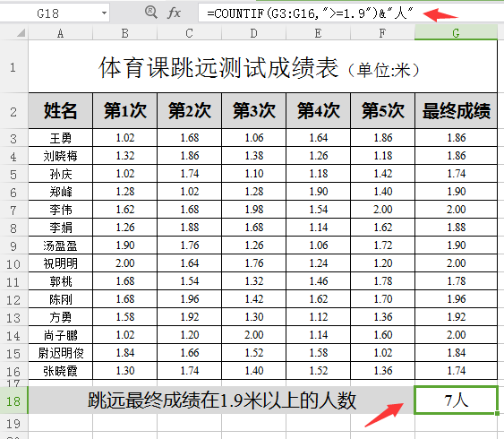Click 王勇's 第4次 score 1.64
The height and width of the screenshot is (439, 504).
(x=318, y=138)
